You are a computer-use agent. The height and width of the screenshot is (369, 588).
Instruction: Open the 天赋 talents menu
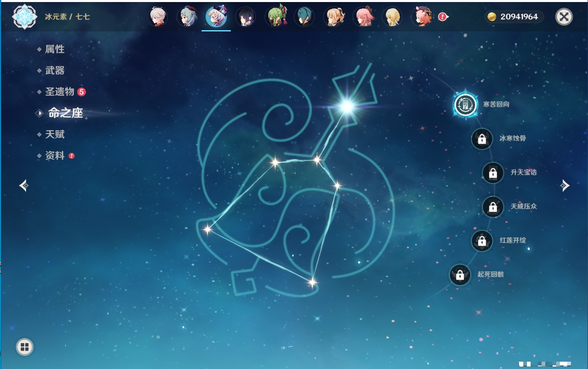pyautogui.click(x=55, y=134)
